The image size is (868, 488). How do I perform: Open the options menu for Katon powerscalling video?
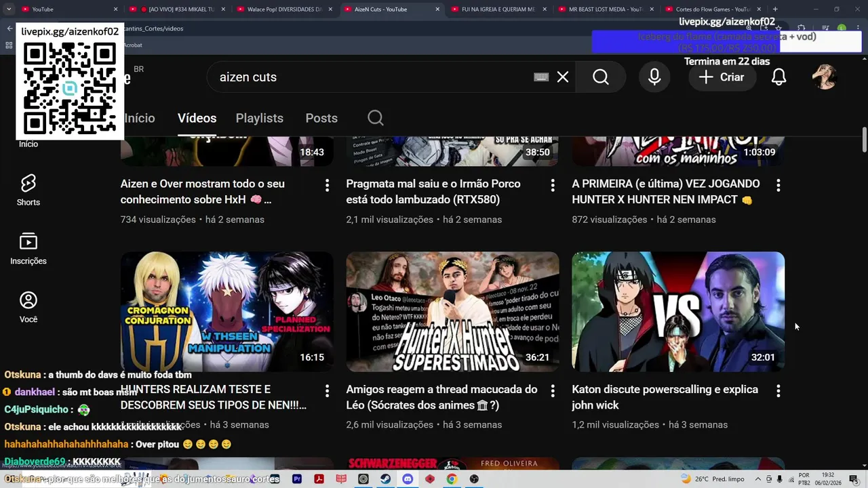coord(778,391)
